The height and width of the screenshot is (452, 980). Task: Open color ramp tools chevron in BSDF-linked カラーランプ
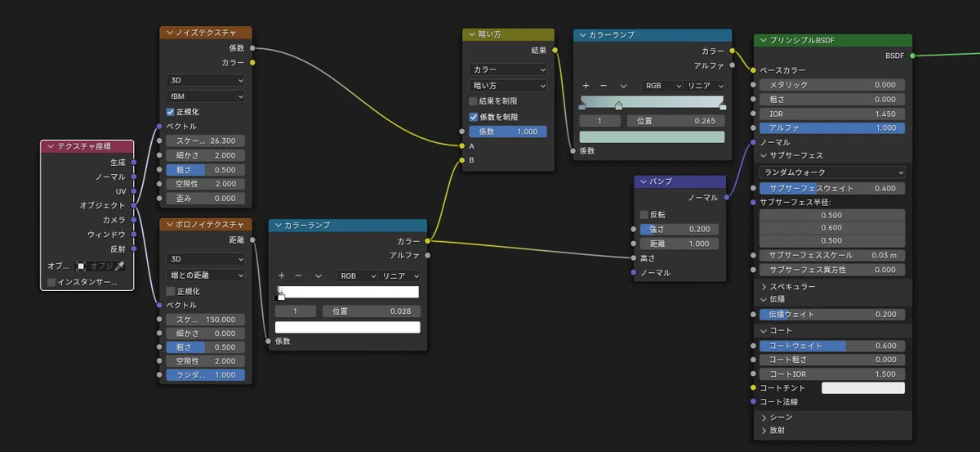(623, 86)
